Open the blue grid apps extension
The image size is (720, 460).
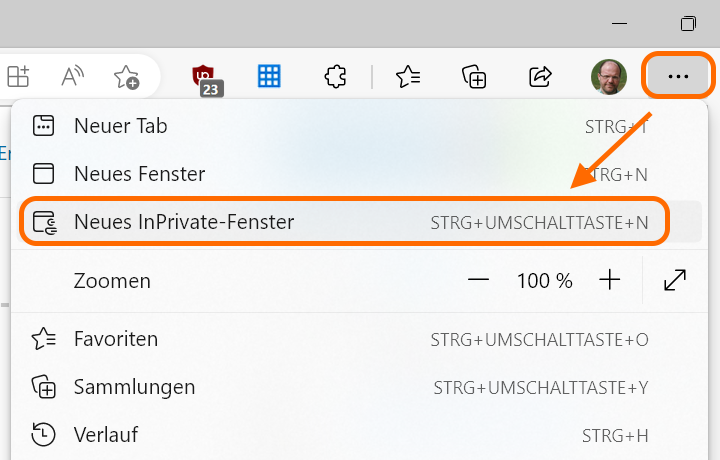268,76
